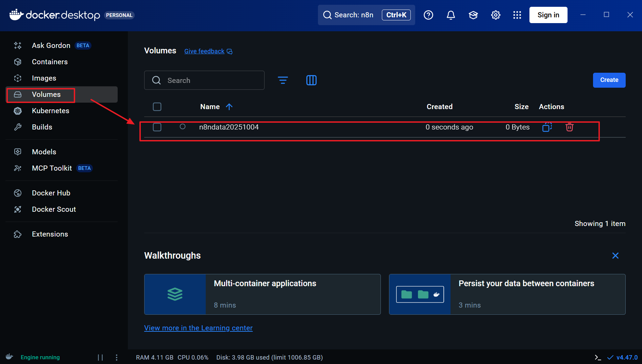This screenshot has width=642, height=364.
Task: Toggle the select all volumes checkbox
Action: (x=157, y=107)
